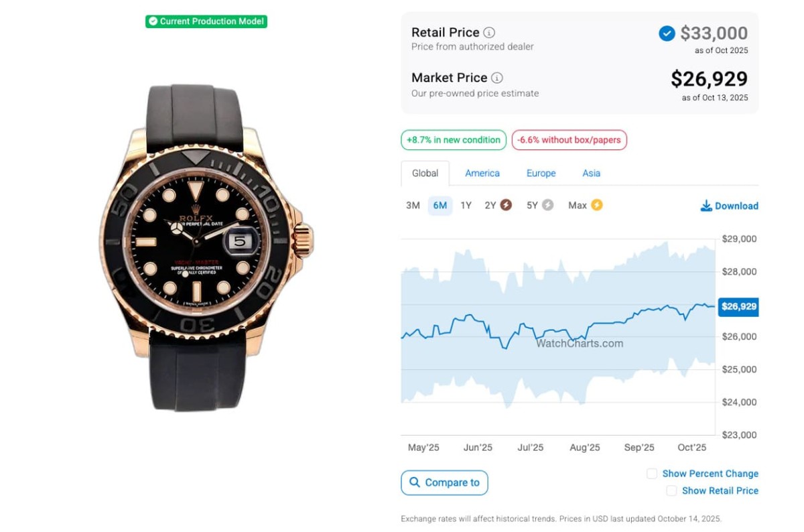This screenshot has width=804, height=532.
Task: Select the 3M time range
Action: [x=413, y=206]
